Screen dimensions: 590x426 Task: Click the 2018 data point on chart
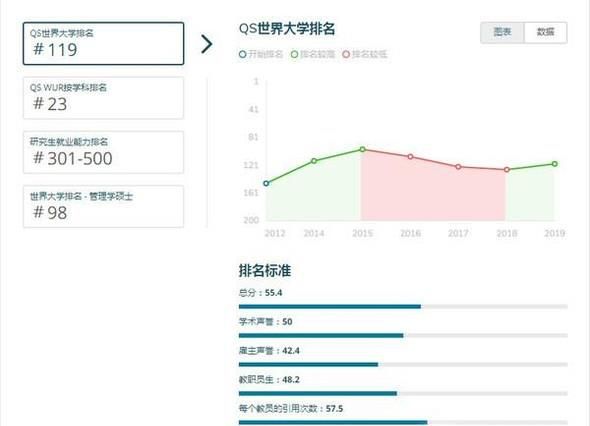[x=507, y=170]
